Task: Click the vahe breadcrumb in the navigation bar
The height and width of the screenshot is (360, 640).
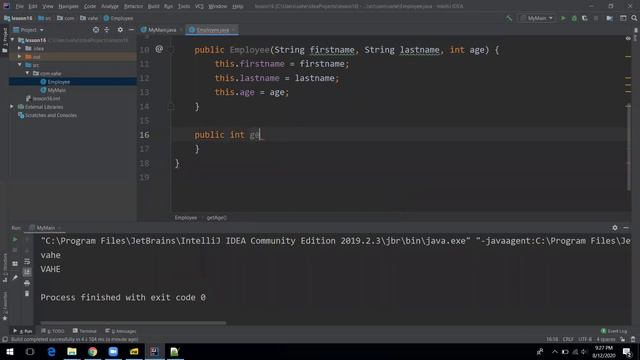Action: [x=89, y=18]
